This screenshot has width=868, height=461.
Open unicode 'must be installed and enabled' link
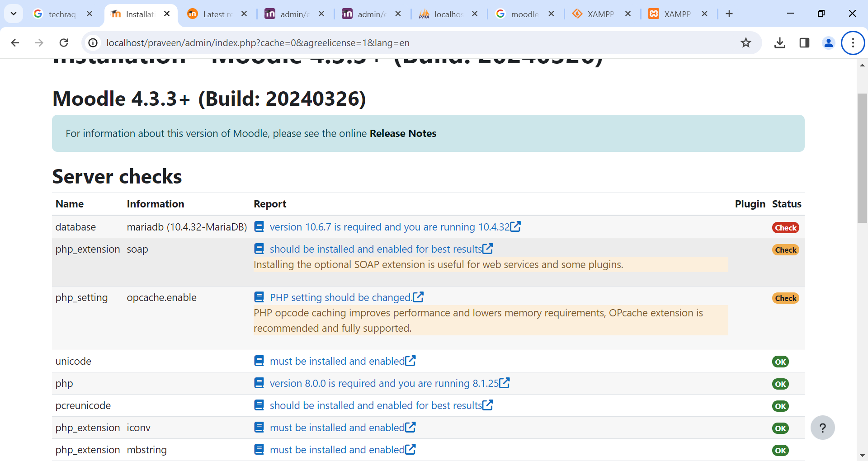(343, 361)
